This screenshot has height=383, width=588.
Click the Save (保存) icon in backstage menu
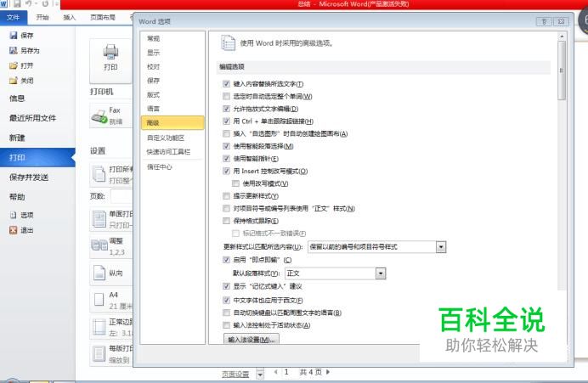pyautogui.click(x=14, y=35)
